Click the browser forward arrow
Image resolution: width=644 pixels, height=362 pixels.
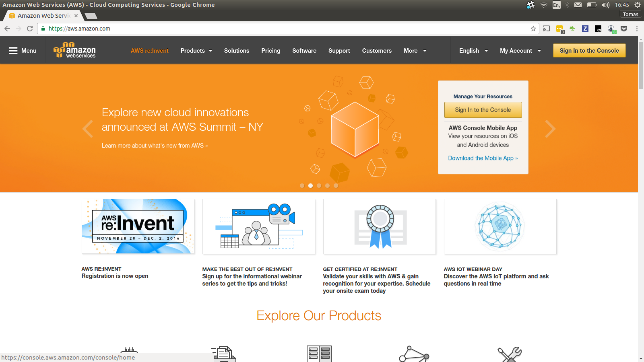tap(19, 29)
